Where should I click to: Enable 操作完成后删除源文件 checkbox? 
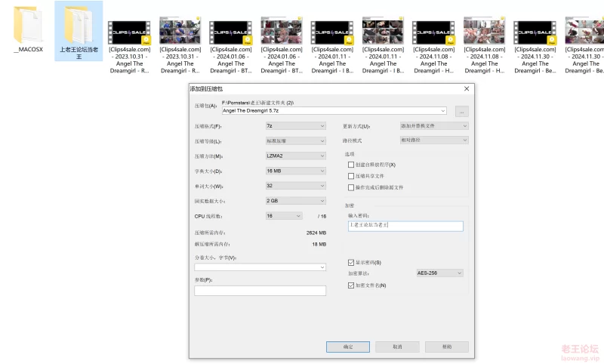pyautogui.click(x=351, y=187)
